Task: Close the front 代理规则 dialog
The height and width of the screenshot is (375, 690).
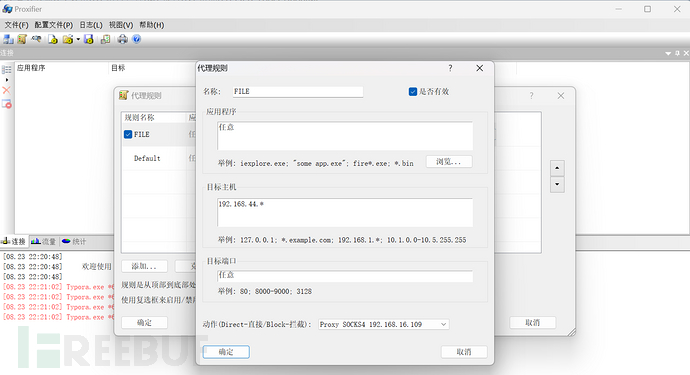Action: click(x=480, y=68)
